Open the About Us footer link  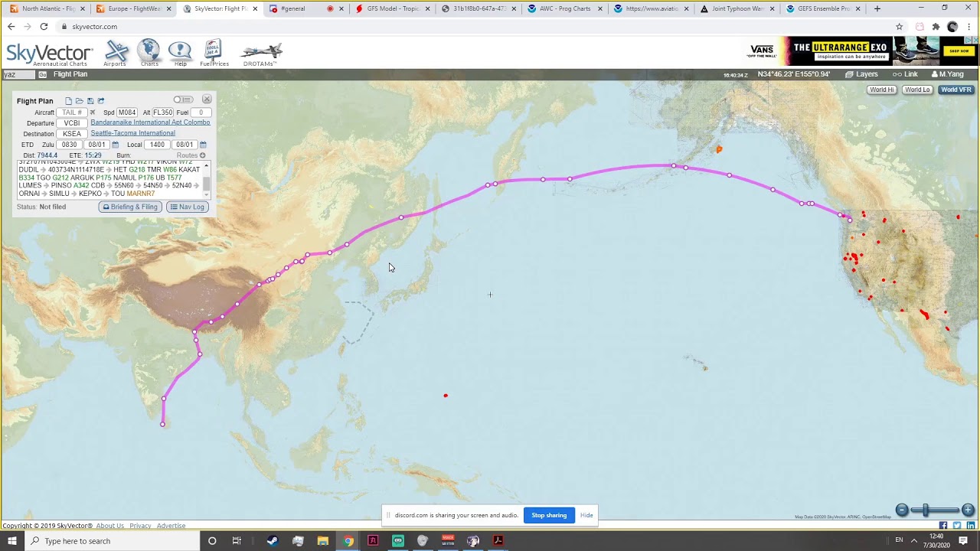(110, 526)
